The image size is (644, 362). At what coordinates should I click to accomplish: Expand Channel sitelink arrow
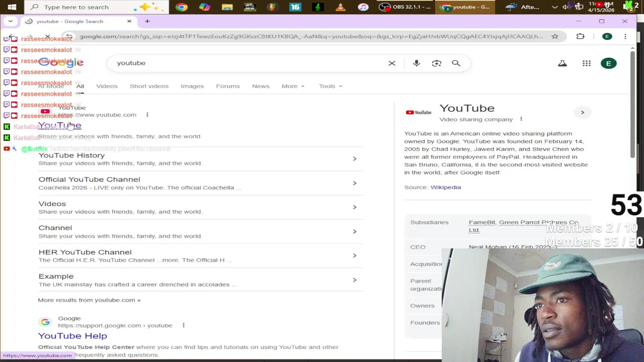[x=355, y=231]
